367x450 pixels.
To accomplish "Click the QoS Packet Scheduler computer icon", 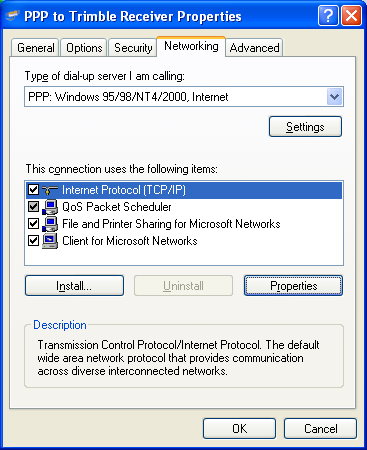I will coord(50,207).
